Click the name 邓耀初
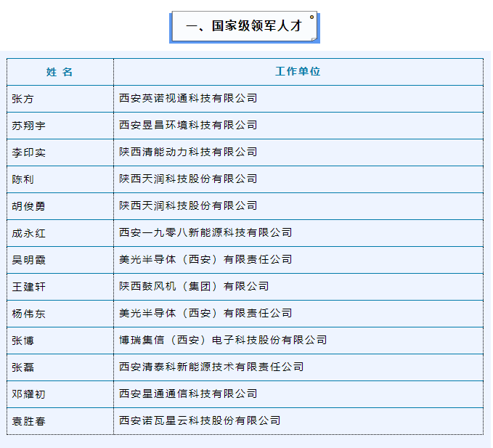 (28, 394)
